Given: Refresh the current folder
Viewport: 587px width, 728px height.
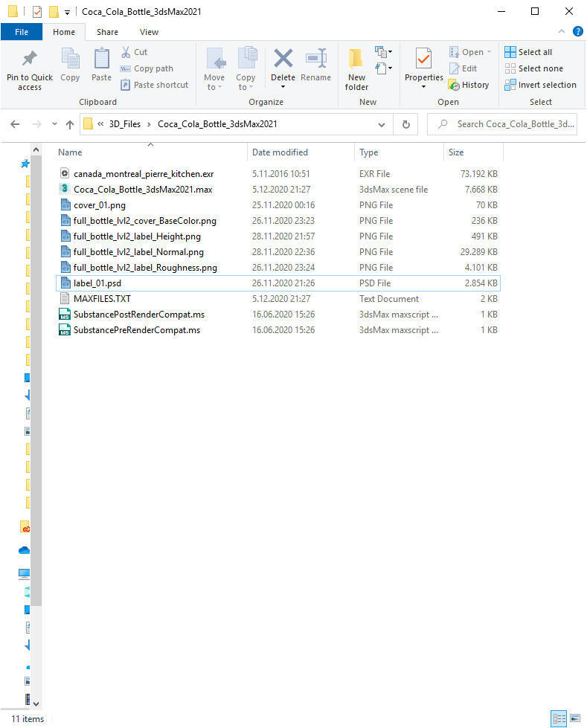Looking at the screenshot, I should [x=406, y=124].
